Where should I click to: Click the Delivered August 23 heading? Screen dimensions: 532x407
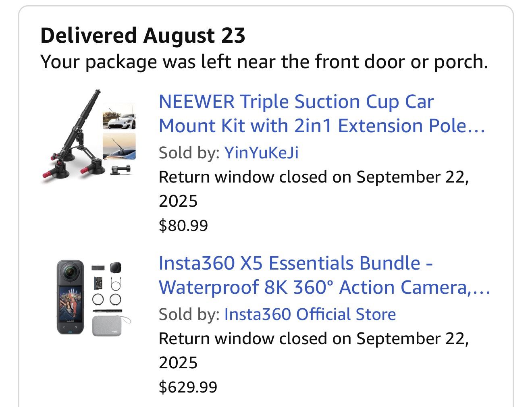click(143, 35)
